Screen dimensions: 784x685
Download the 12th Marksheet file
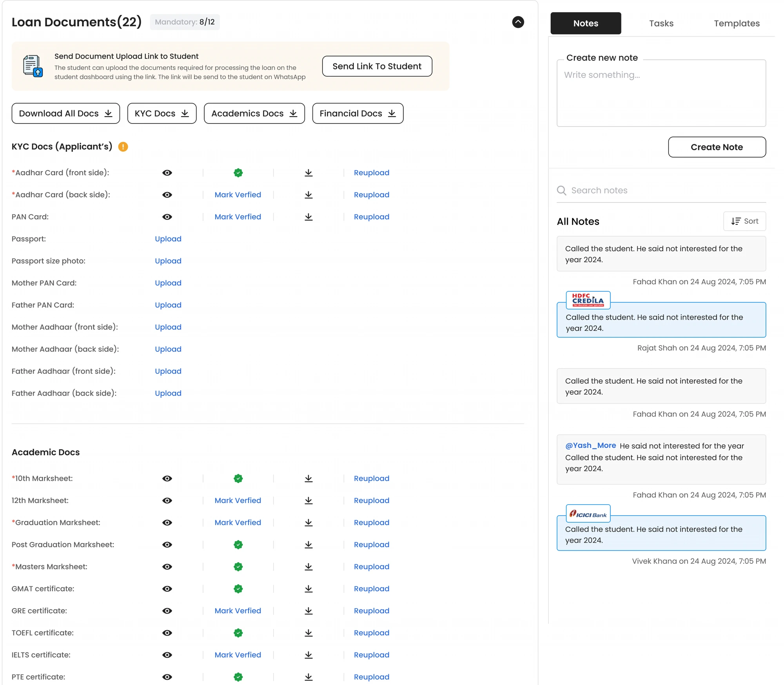tap(309, 500)
